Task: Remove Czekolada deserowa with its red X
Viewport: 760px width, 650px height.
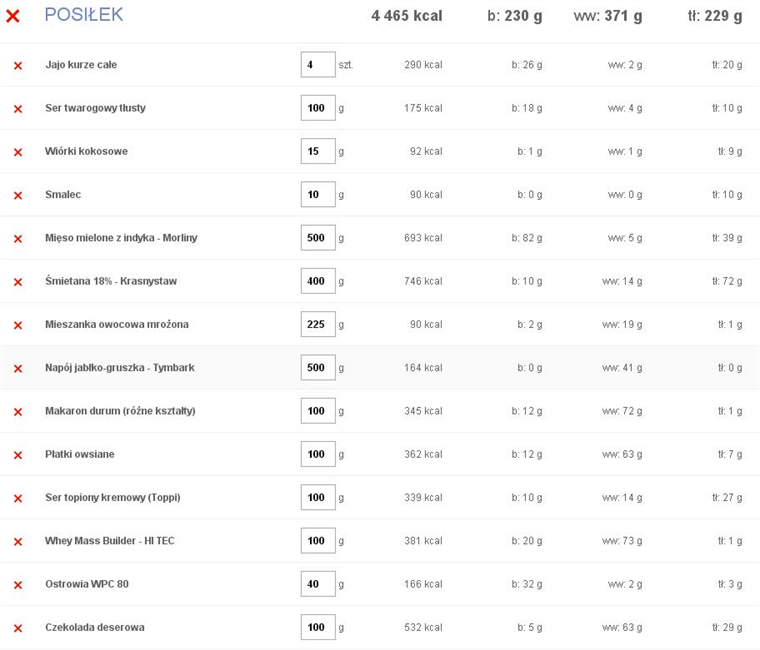Action: 17,628
